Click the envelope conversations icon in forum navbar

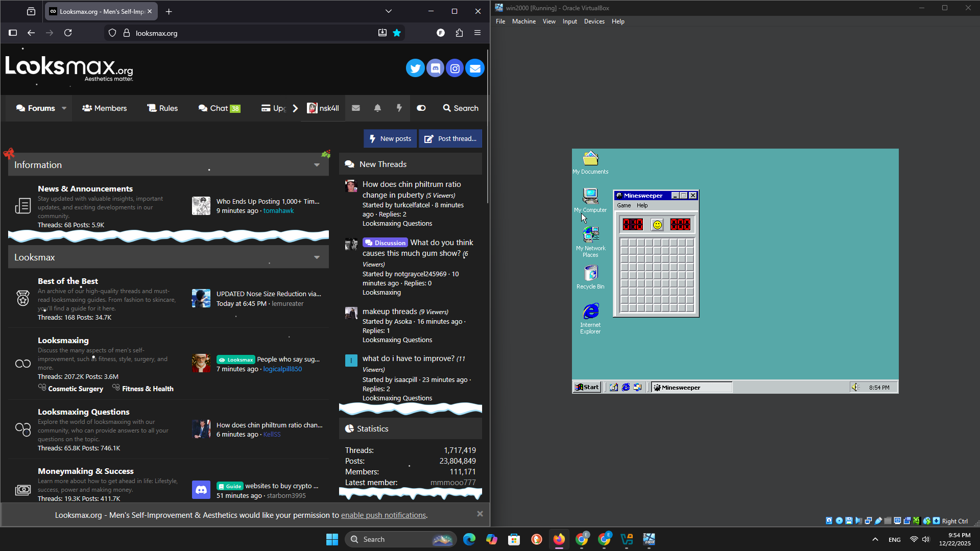coord(356,108)
